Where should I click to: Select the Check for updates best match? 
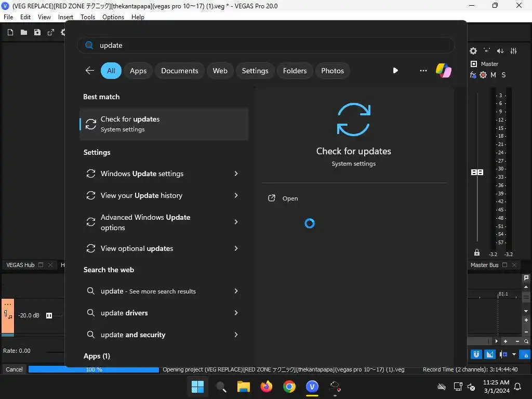(164, 124)
